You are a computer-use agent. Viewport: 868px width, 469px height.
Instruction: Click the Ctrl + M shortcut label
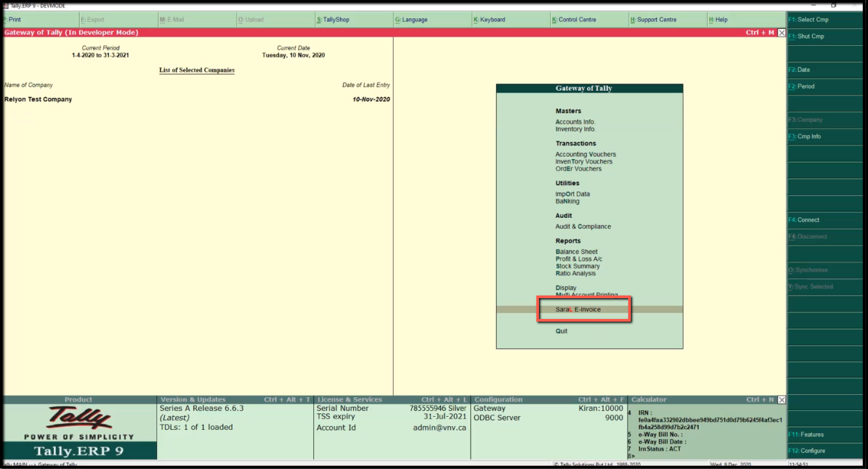(760, 33)
